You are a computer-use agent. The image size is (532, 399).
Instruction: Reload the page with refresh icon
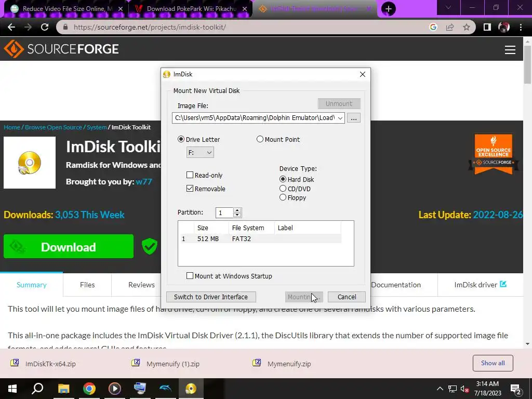[x=45, y=27]
